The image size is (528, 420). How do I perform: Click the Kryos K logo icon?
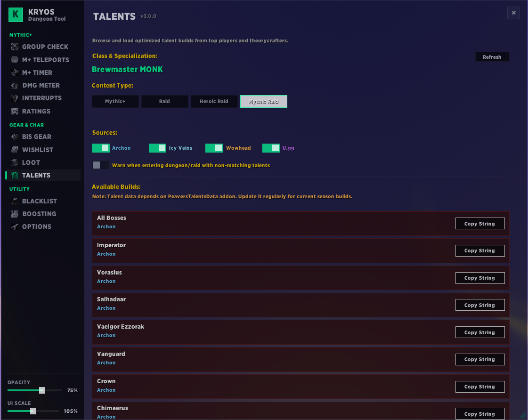click(x=16, y=15)
